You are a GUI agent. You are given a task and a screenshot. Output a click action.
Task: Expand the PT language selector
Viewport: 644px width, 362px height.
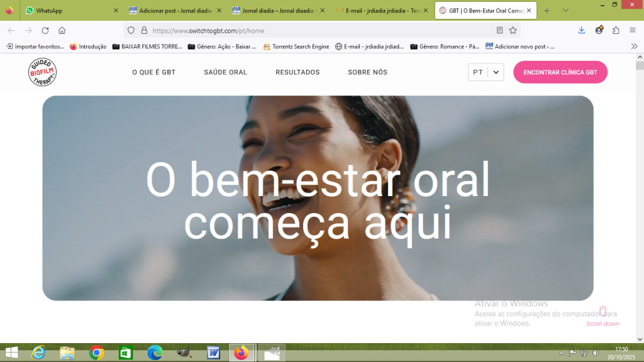pyautogui.click(x=486, y=72)
